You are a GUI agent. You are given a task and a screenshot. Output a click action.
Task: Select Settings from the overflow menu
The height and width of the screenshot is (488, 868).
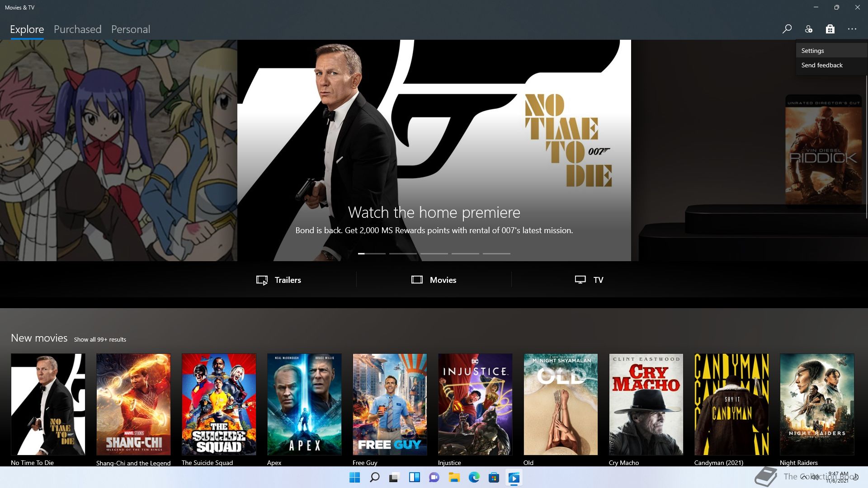(x=831, y=51)
